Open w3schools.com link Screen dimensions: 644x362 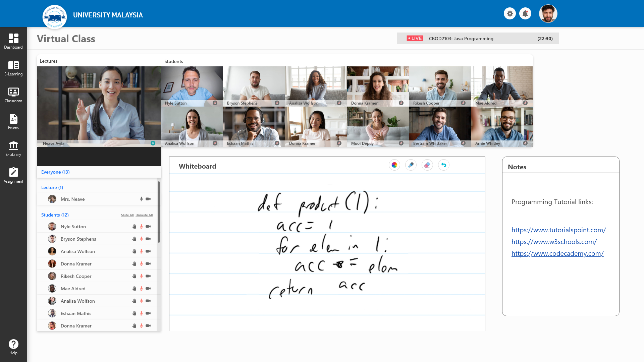click(x=554, y=242)
